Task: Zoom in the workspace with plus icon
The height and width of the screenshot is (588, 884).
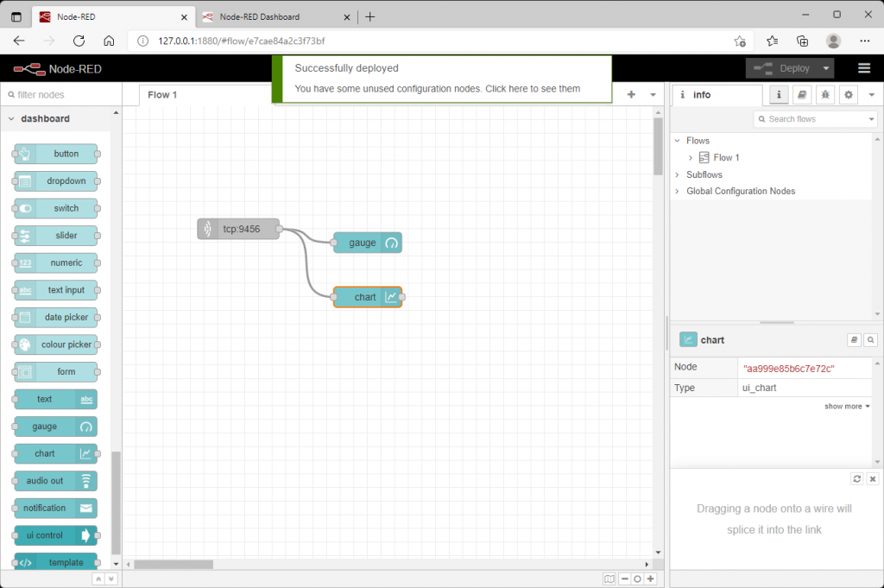Action: click(651, 579)
